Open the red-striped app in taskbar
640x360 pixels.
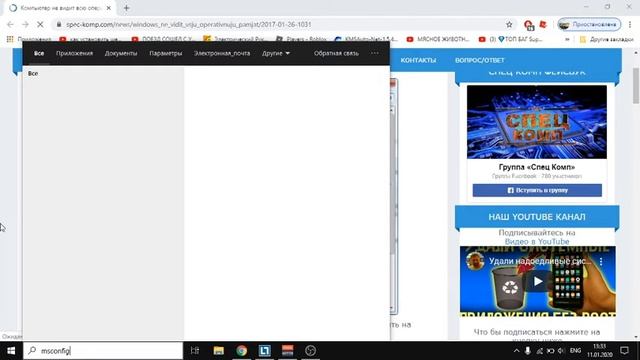287,351
